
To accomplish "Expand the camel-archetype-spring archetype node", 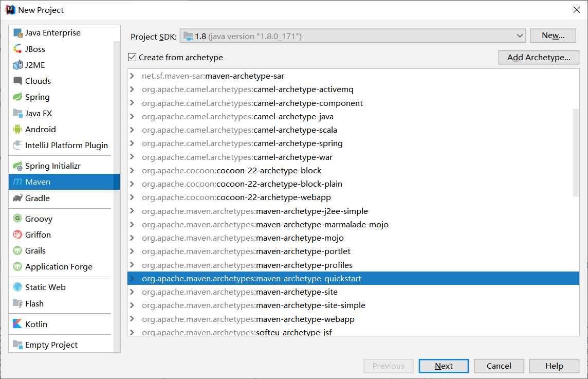I will (x=133, y=143).
